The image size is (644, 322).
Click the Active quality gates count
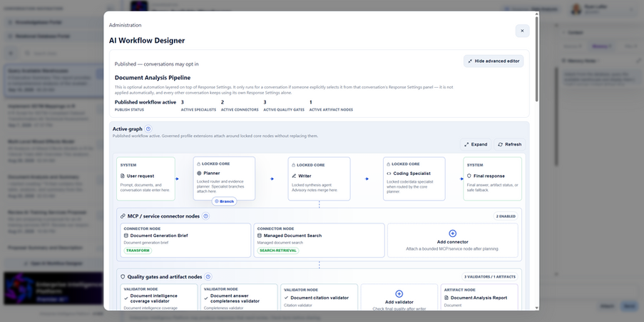point(265,102)
